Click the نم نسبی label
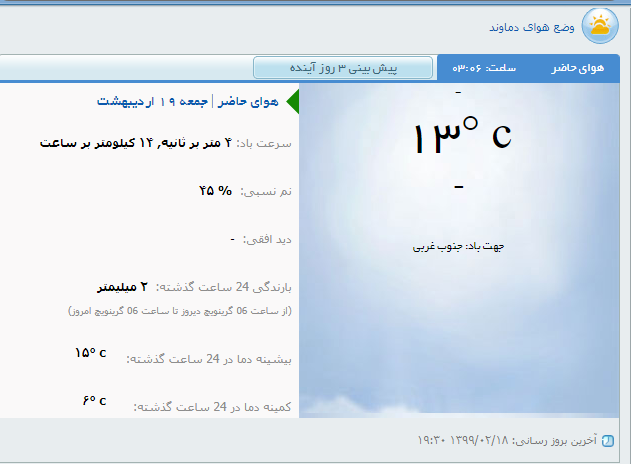 (266, 192)
